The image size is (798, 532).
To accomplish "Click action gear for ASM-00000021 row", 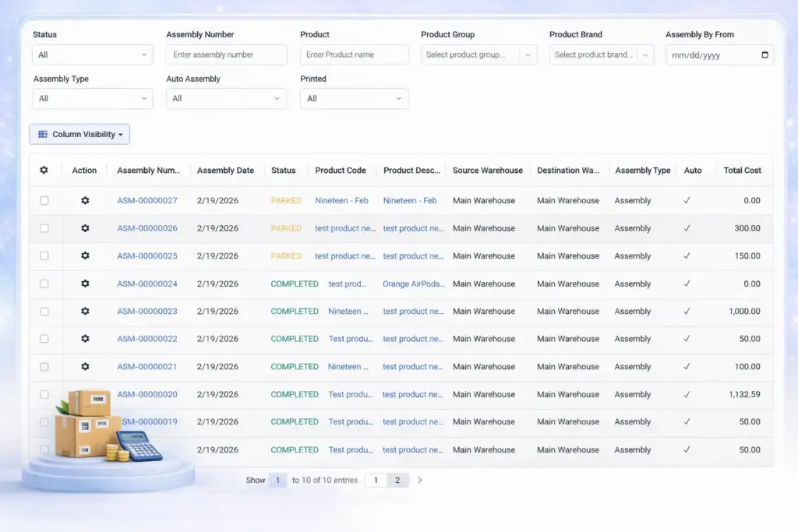I will coord(85,367).
